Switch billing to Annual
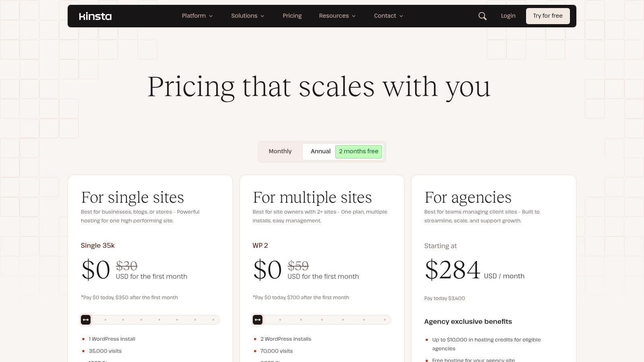 [320, 151]
